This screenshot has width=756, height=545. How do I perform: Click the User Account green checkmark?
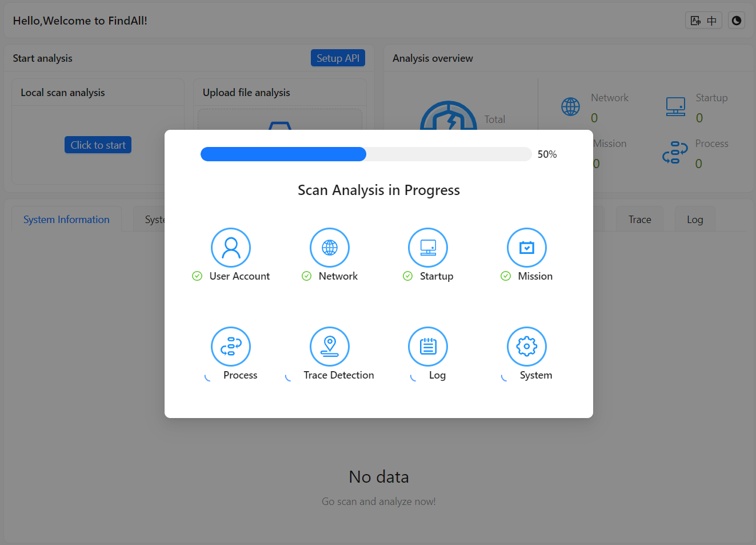point(197,276)
